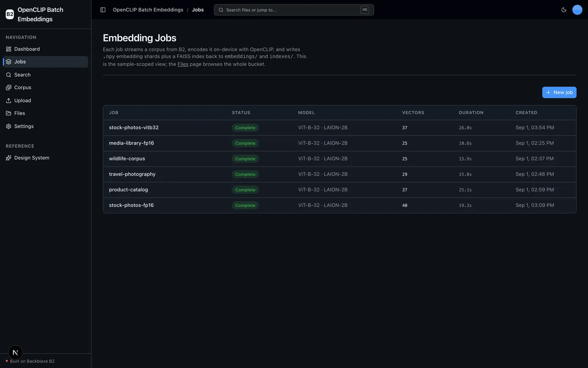Screen dimensions: 588x368
Task: Click OpenCLIP Batch Embeddings breadcrumb
Action: tap(148, 10)
